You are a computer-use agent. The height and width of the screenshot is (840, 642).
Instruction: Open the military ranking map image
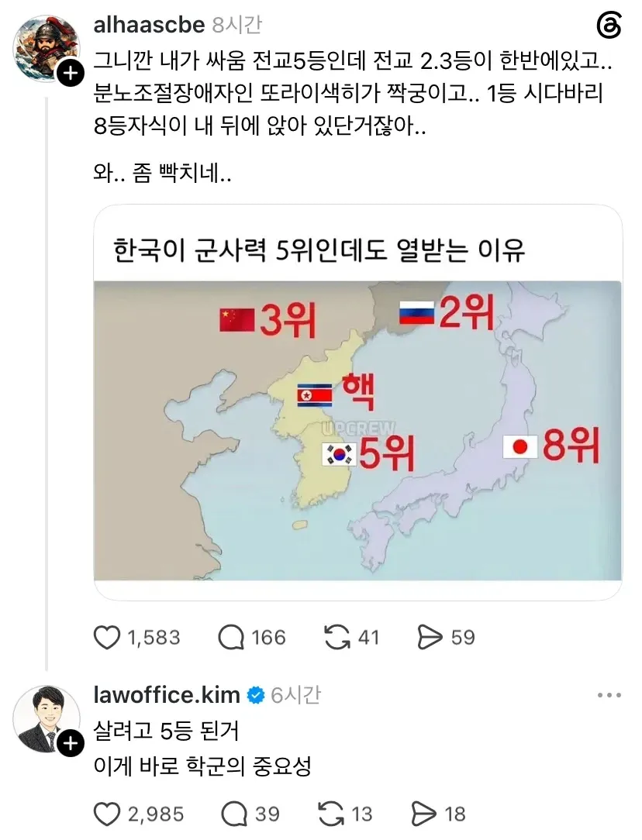tap(358, 430)
